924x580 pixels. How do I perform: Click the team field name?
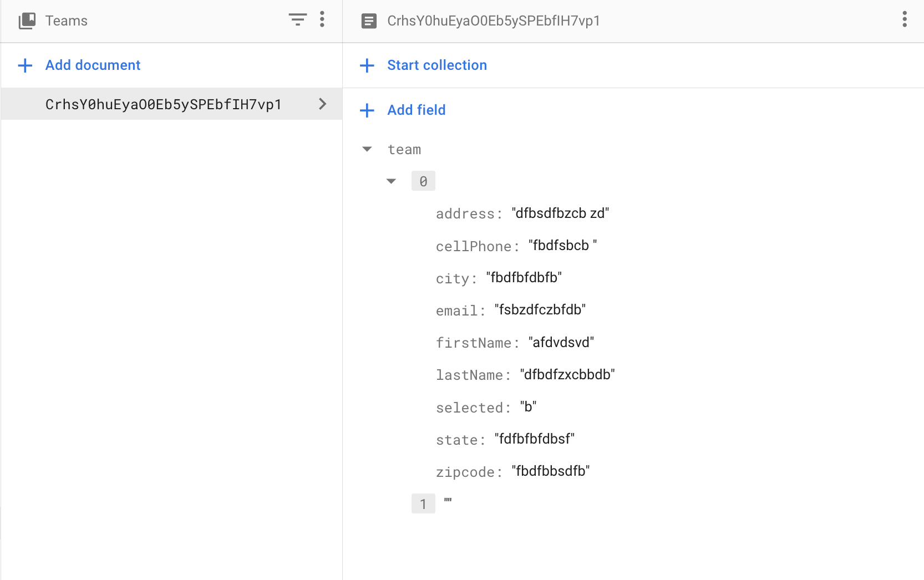[x=404, y=150]
